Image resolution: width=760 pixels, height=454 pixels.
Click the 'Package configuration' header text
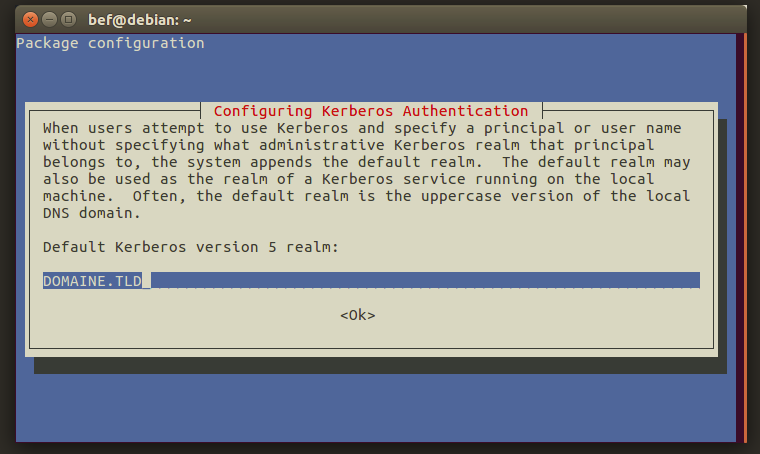coord(111,43)
